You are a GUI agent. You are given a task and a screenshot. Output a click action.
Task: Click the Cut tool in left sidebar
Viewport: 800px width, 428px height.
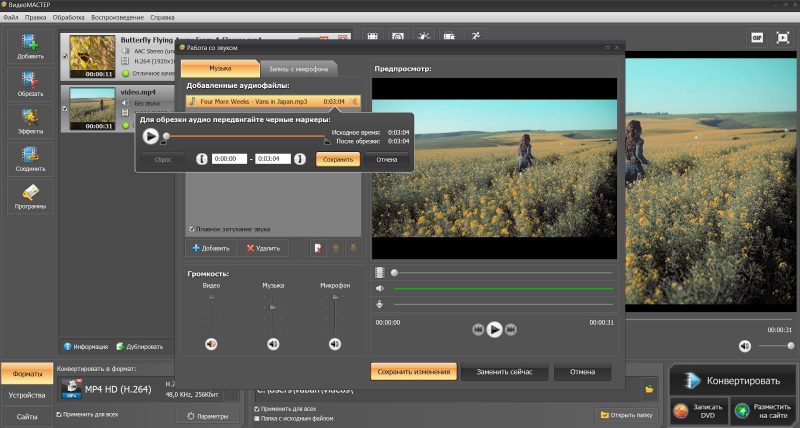[x=30, y=83]
